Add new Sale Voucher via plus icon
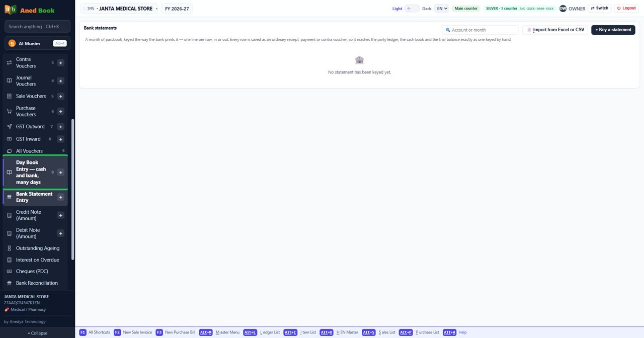The height and width of the screenshot is (338, 644). tap(60, 96)
